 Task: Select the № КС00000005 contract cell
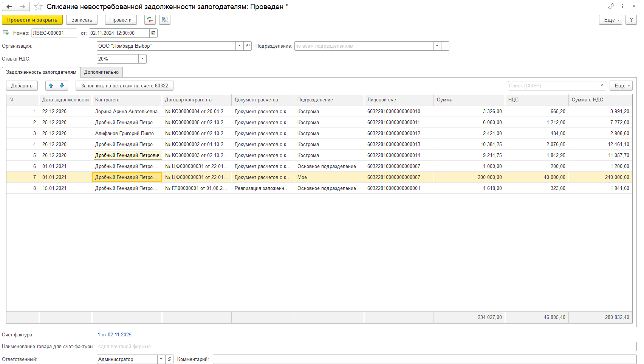(197, 122)
